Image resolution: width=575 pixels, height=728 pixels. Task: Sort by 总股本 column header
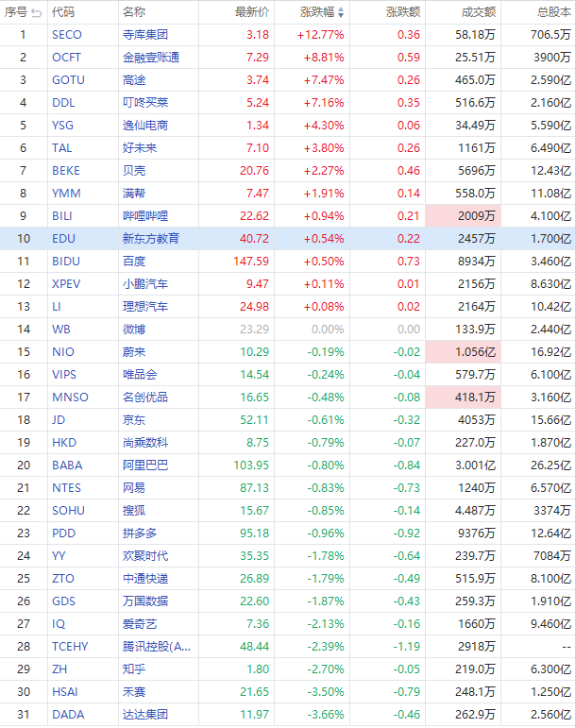click(x=554, y=12)
